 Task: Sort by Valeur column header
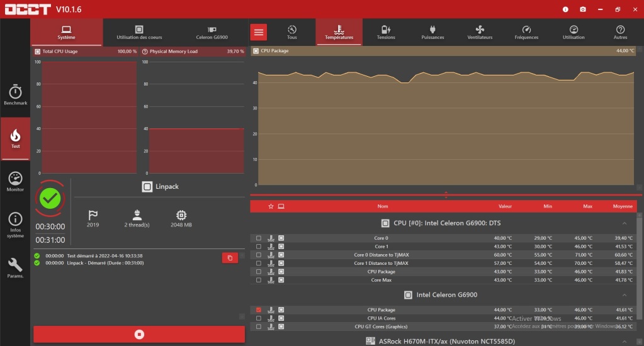(505, 206)
